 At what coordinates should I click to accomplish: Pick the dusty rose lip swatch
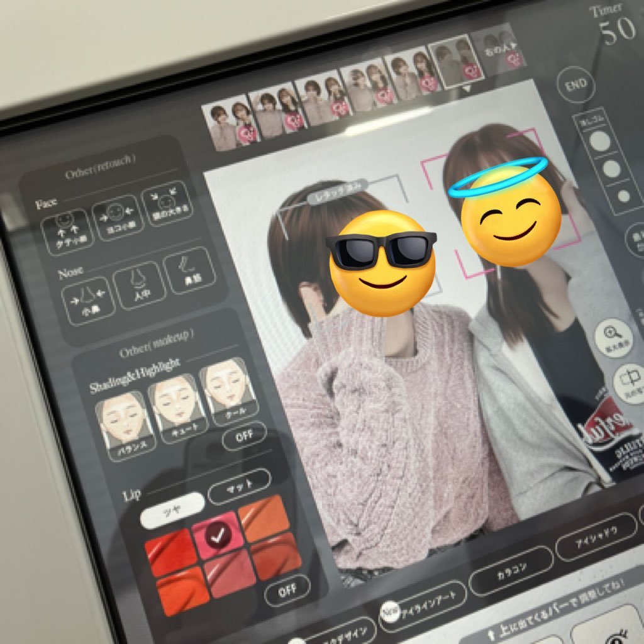click(230, 574)
